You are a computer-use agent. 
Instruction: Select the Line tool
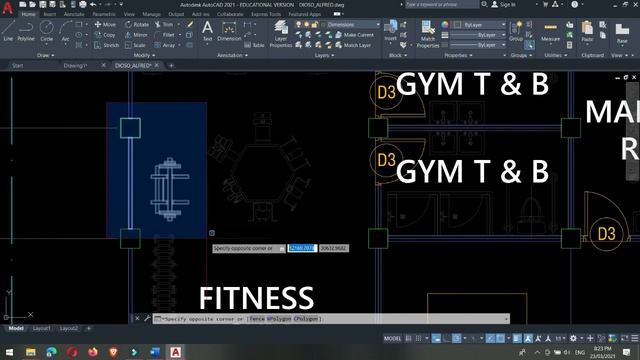click(x=8, y=31)
